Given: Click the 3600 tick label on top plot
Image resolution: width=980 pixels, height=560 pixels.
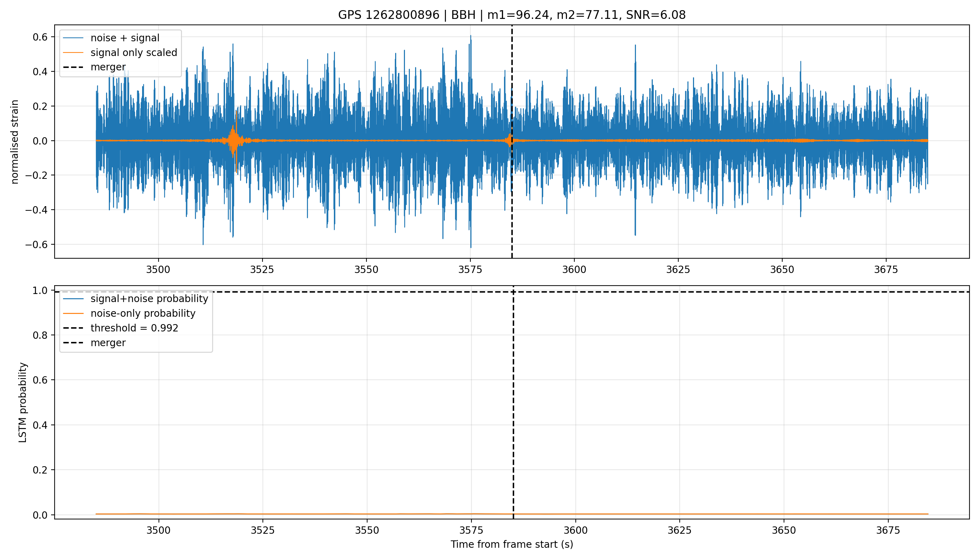Looking at the screenshot, I should coord(574,269).
